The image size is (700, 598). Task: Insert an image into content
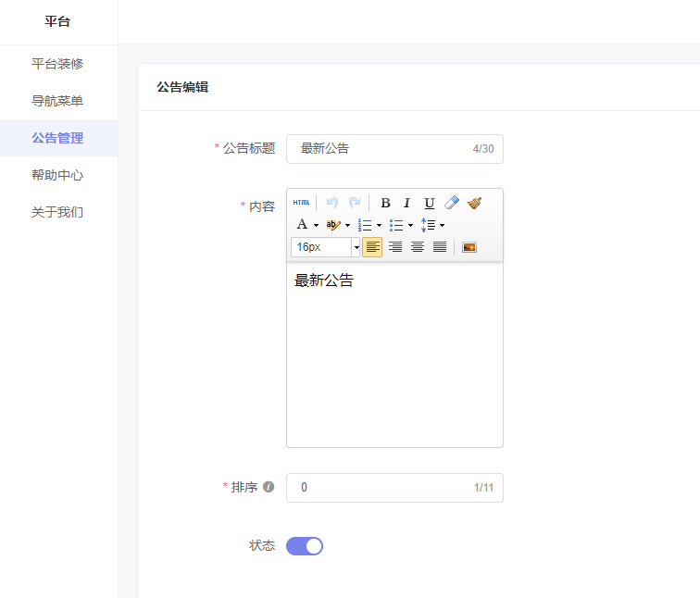coord(469,247)
